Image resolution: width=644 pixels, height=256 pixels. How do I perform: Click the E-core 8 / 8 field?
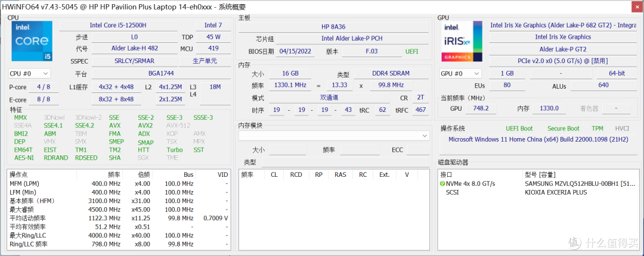[x=43, y=99]
